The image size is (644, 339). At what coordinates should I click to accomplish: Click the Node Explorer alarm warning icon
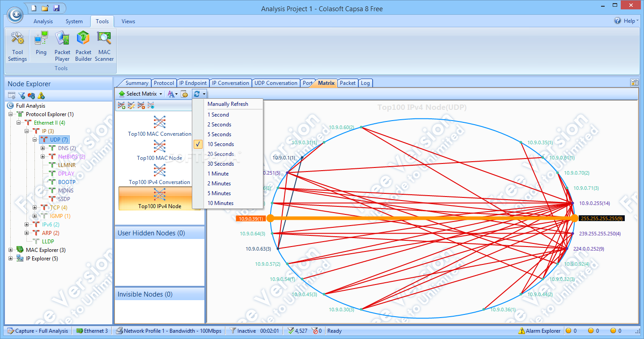[41, 95]
